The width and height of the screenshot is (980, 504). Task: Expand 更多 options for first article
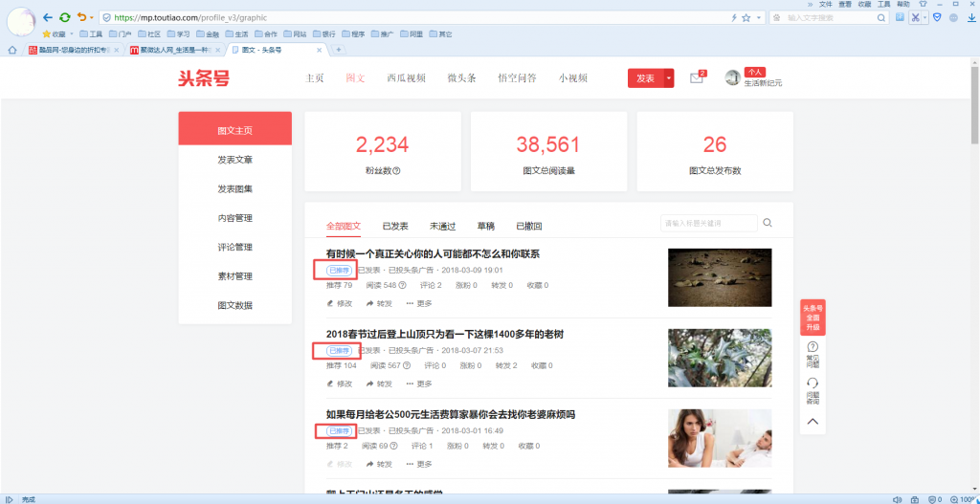click(x=418, y=303)
